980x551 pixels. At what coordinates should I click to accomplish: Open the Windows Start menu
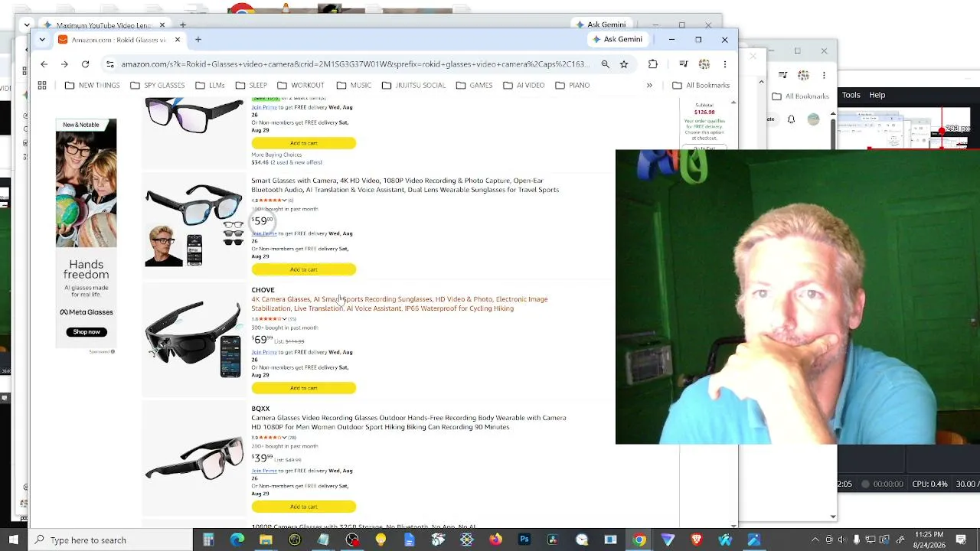point(13,540)
